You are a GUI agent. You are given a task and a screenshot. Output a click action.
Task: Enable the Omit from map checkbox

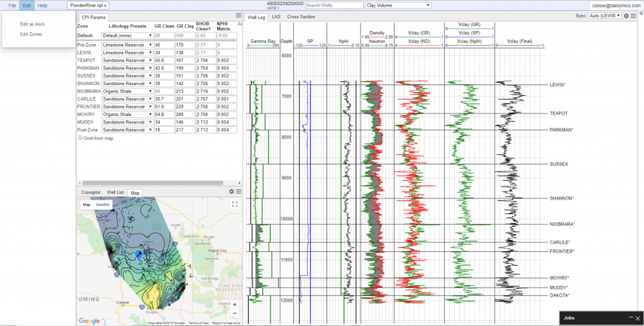point(80,138)
